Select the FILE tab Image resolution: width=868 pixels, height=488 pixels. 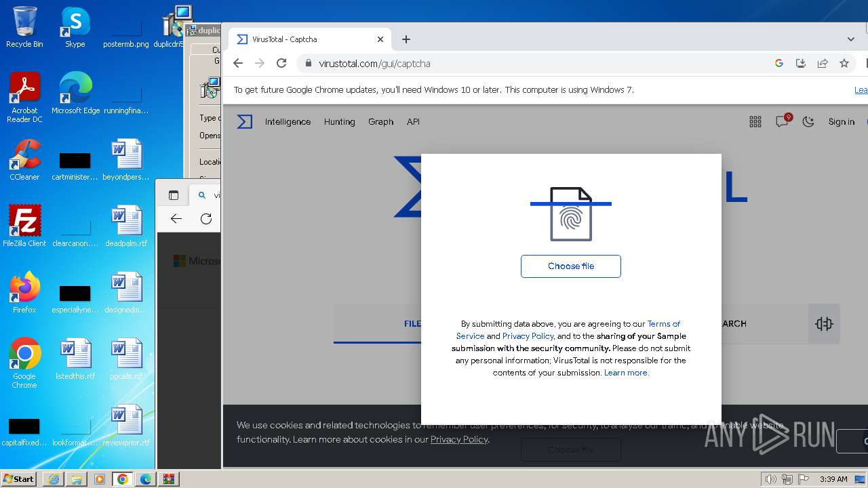(412, 324)
